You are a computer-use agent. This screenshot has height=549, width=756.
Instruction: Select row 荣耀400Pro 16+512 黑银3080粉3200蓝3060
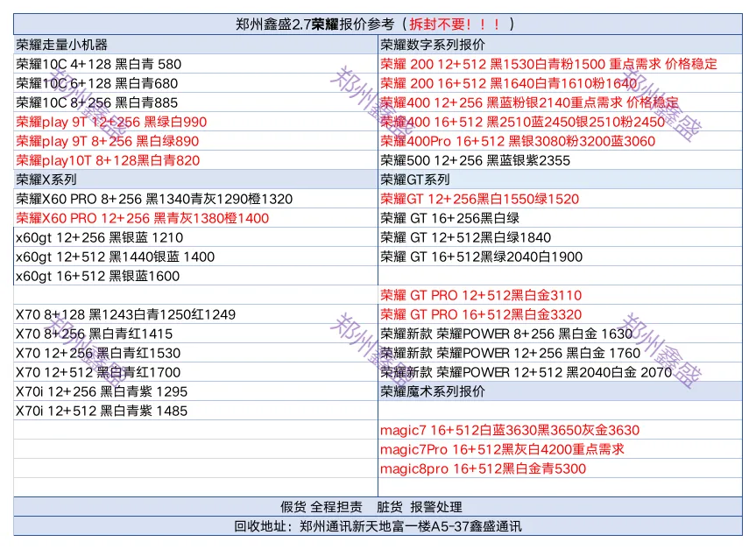(x=561, y=141)
